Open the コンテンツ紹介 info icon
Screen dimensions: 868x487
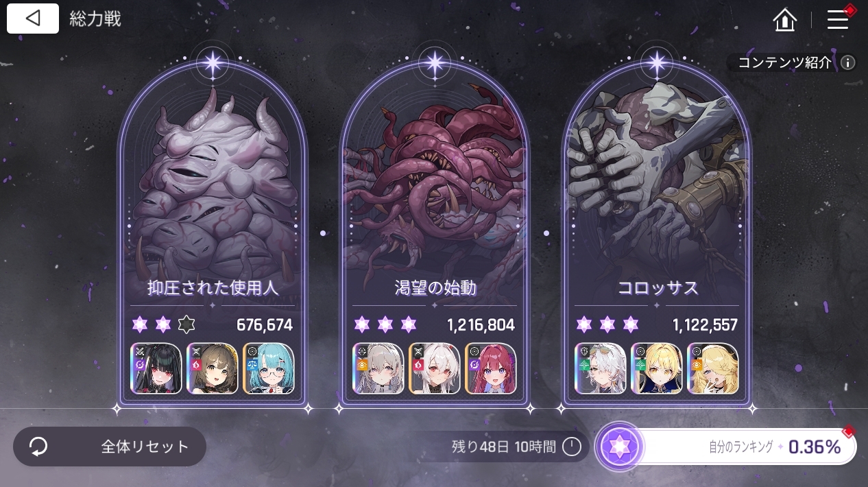(x=848, y=63)
